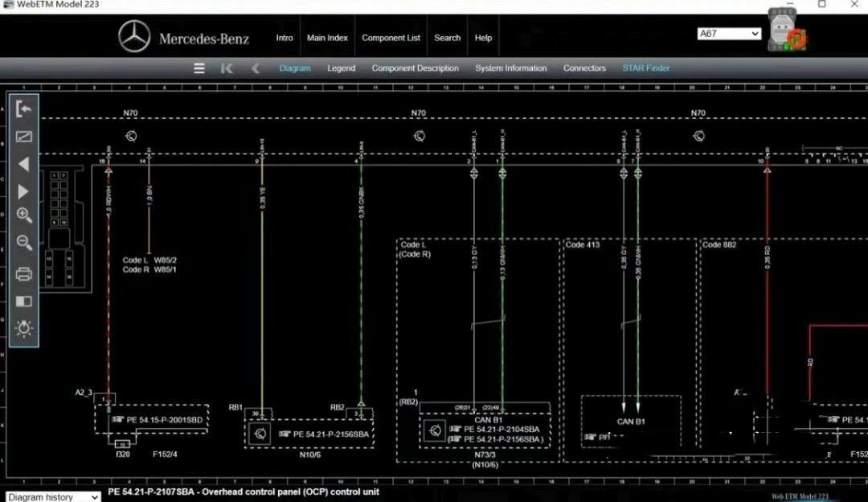Click the exit/back arrow icon in left toolbar
This screenshot has width=868, height=502.
[x=23, y=109]
